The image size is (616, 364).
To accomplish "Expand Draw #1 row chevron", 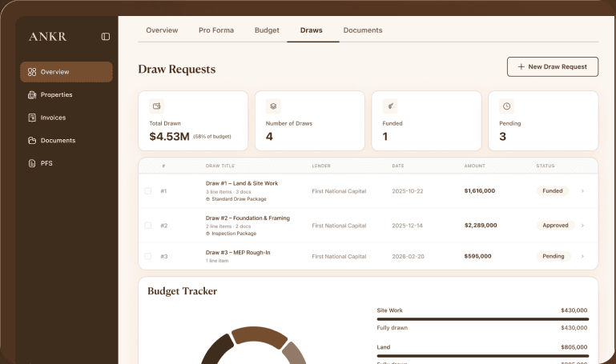I will pos(582,191).
